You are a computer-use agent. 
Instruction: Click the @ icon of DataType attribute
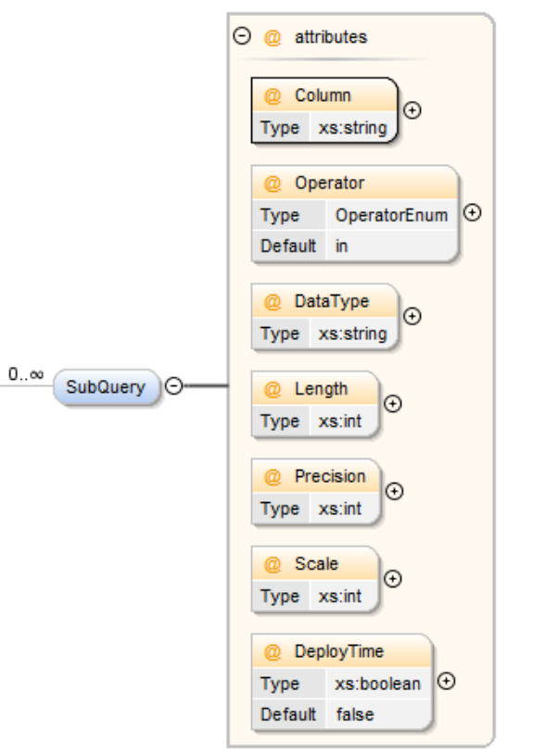(272, 302)
